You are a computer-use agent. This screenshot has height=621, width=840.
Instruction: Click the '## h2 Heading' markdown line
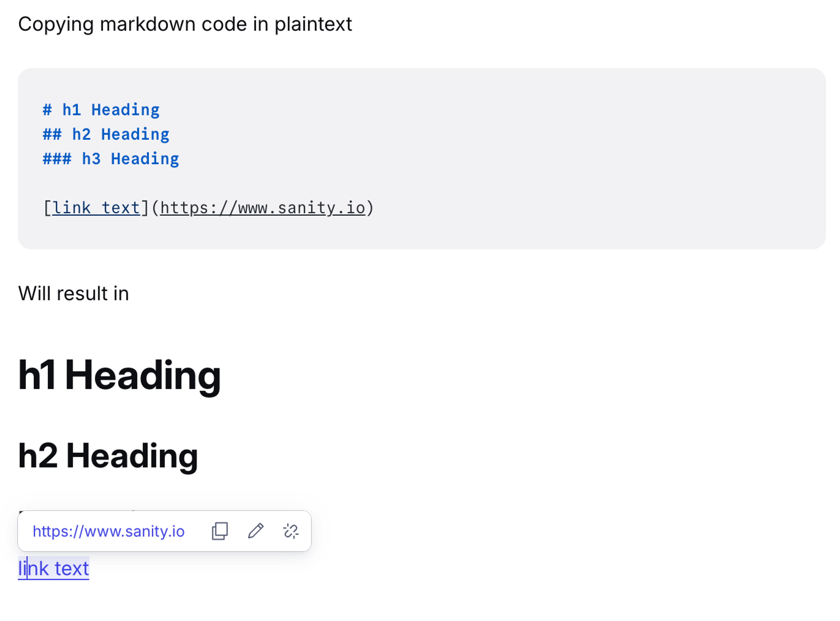pos(106,134)
